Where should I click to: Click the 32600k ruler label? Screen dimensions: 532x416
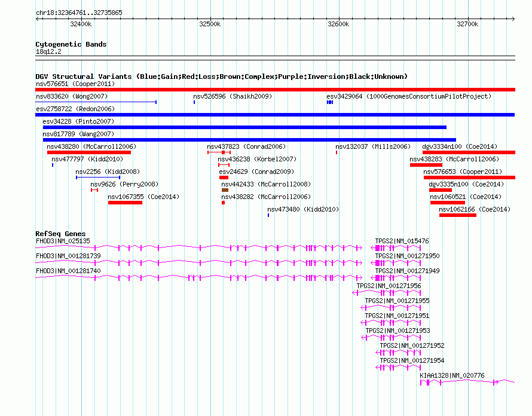click(x=338, y=25)
